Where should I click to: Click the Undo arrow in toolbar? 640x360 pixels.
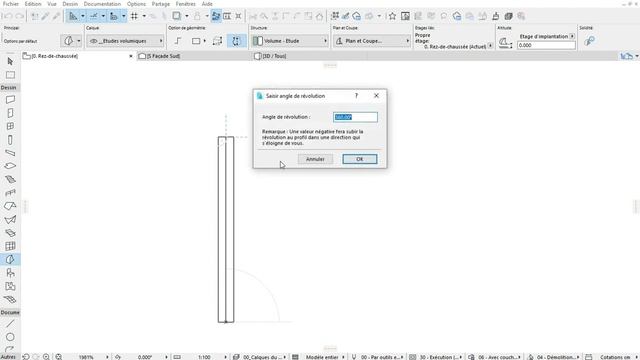tap(7, 16)
